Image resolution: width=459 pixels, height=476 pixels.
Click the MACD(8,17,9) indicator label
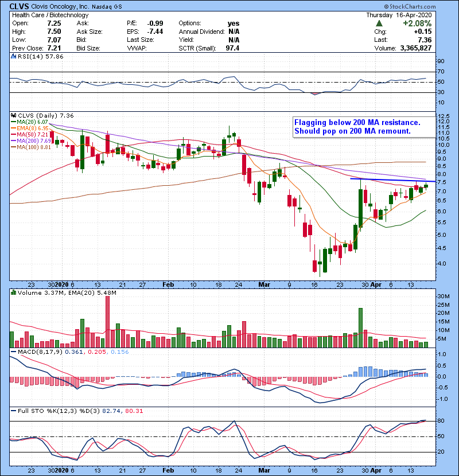(x=40, y=352)
